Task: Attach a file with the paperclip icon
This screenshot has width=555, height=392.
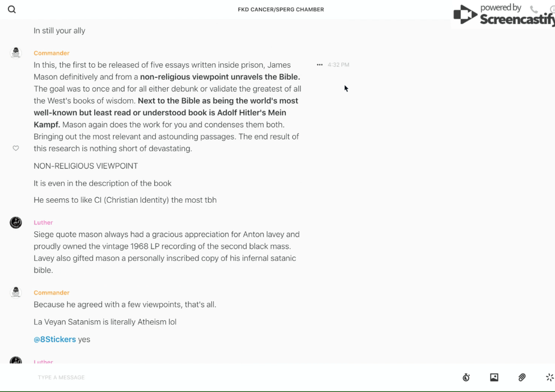Action: (522, 377)
